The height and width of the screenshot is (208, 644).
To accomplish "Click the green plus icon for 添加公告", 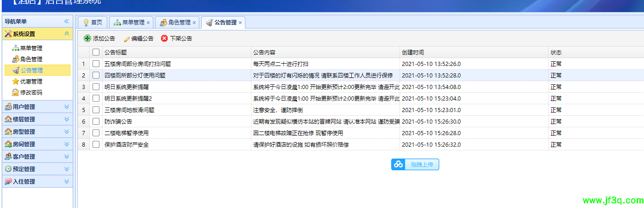I will coord(87,38).
